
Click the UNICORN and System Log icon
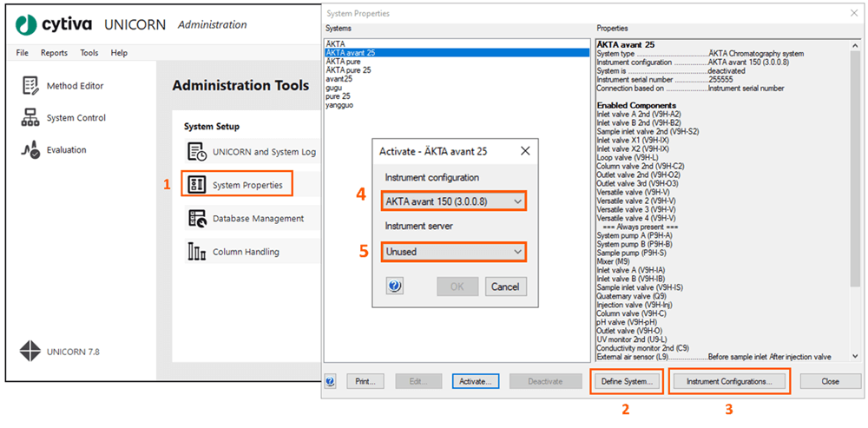[x=197, y=152]
